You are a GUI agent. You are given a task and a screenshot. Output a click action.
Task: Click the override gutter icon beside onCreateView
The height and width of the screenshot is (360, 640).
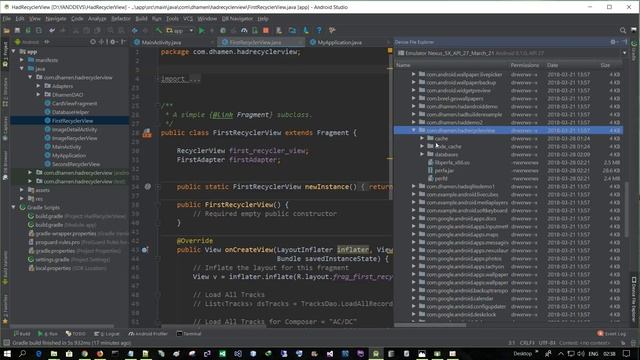tap(145, 250)
